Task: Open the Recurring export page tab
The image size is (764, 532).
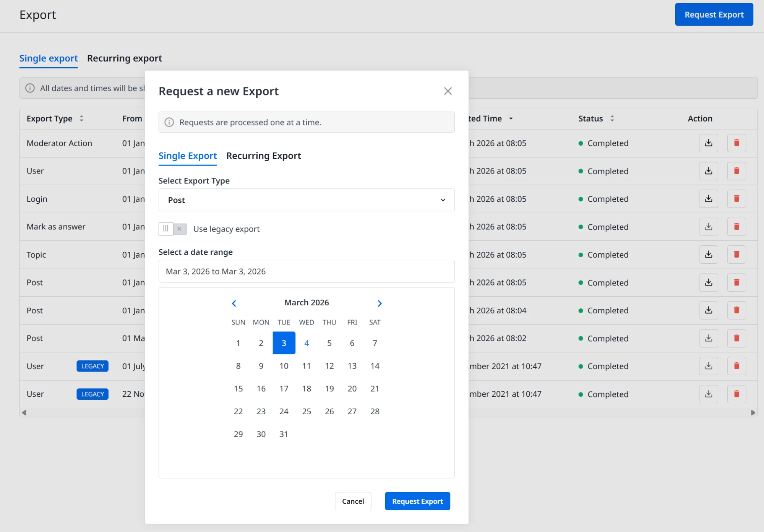Action: tap(124, 58)
